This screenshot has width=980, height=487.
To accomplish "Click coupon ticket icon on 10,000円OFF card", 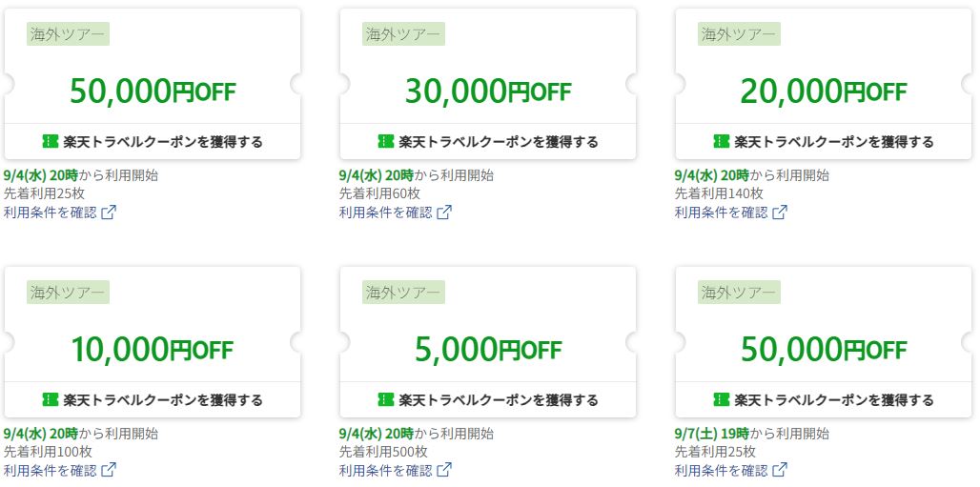I will pyautogui.click(x=50, y=399).
